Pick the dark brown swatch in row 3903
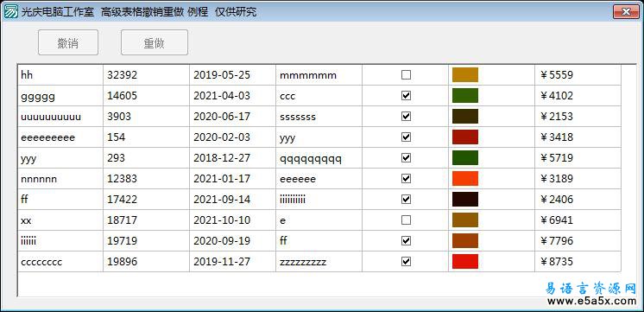644x312 pixels. click(x=465, y=117)
